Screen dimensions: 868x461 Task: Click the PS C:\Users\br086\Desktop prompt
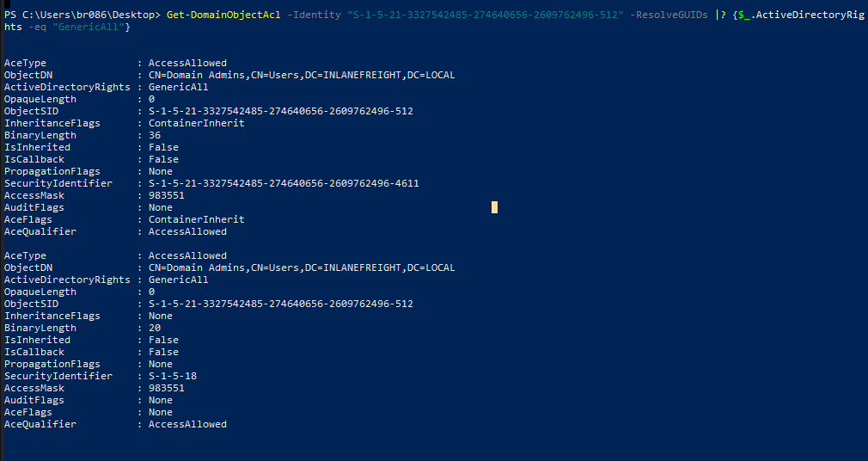point(83,15)
